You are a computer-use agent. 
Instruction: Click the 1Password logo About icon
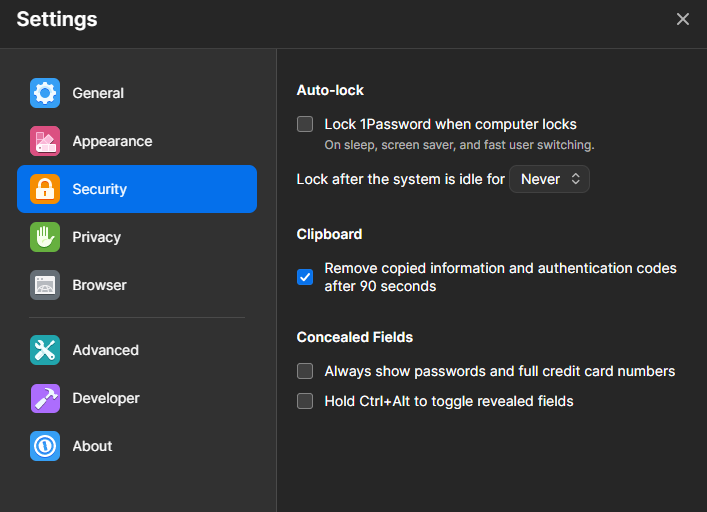[45, 446]
